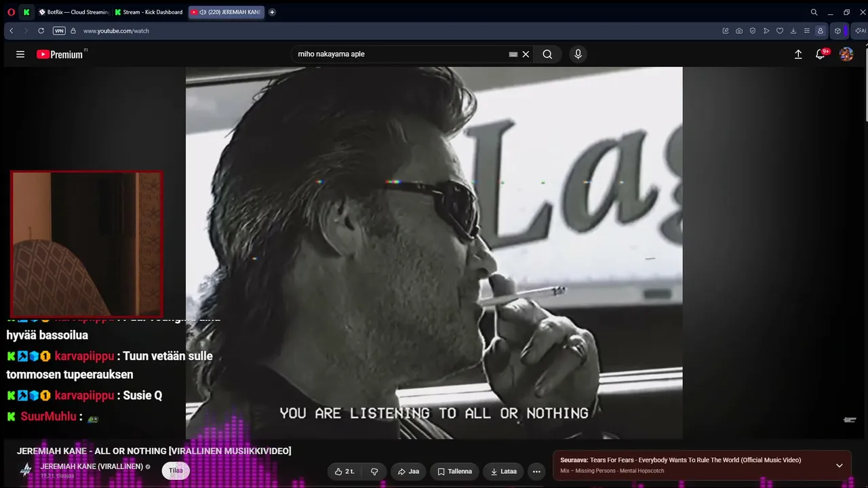The height and width of the screenshot is (488, 868).
Task: Open the JEREMIAH KANE channel avatar
Action: pos(26,470)
